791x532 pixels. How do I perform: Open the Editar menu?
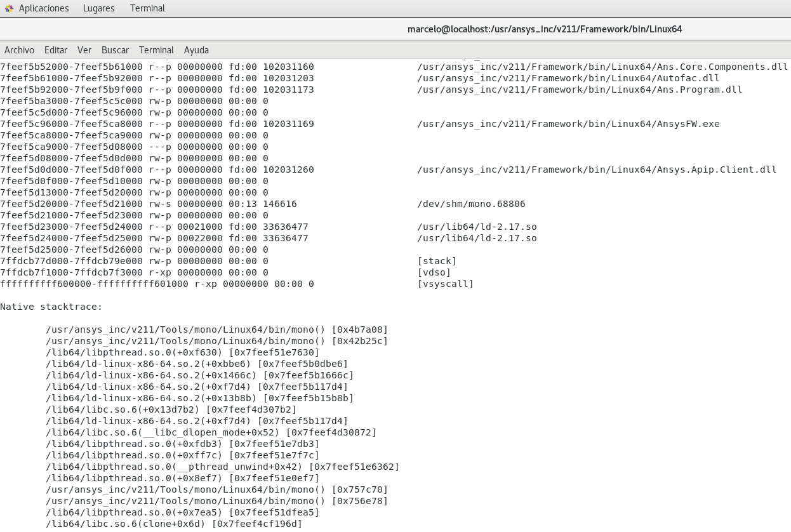56,50
